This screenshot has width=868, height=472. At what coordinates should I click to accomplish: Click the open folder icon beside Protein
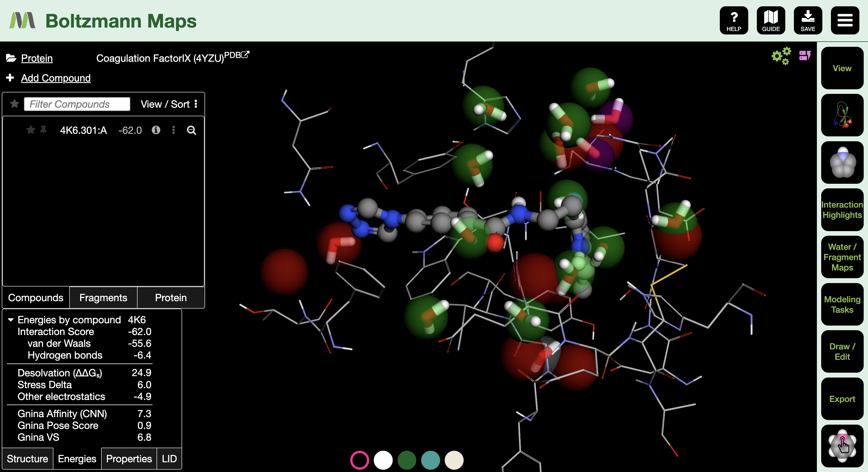(11, 58)
